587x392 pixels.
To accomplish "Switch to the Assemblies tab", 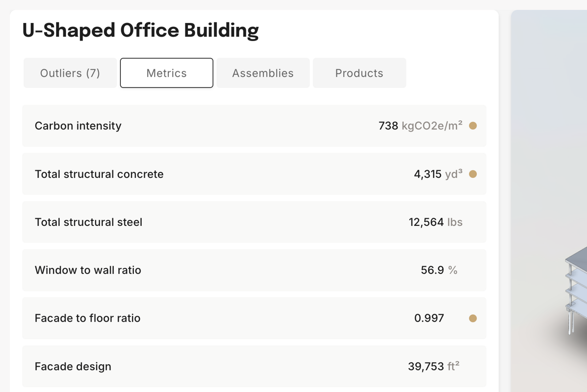I will coord(263,73).
